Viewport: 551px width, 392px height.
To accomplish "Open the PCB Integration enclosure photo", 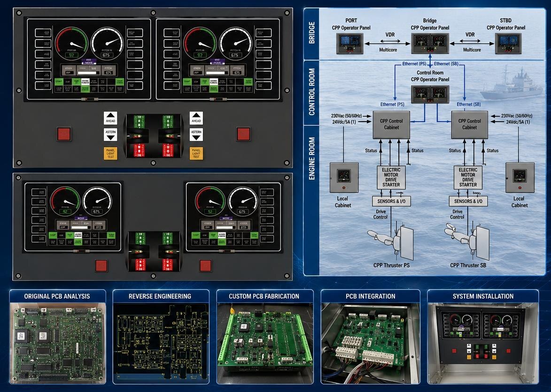I will [370, 343].
